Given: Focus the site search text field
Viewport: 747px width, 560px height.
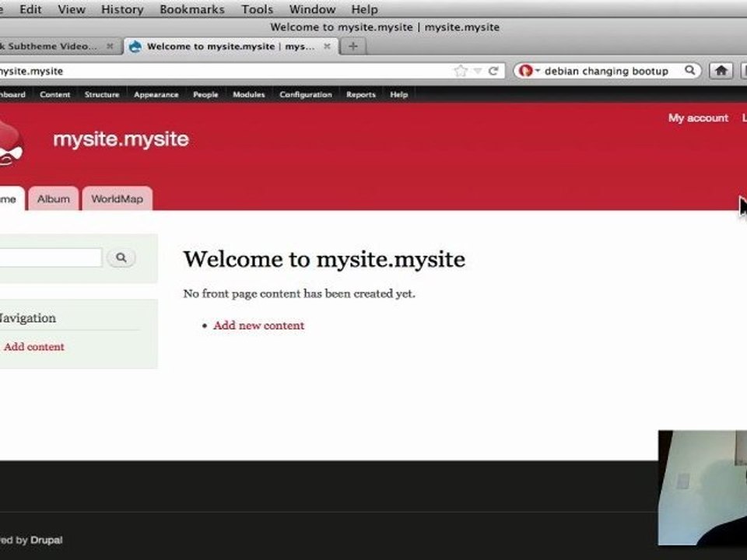Looking at the screenshot, I should point(51,257).
